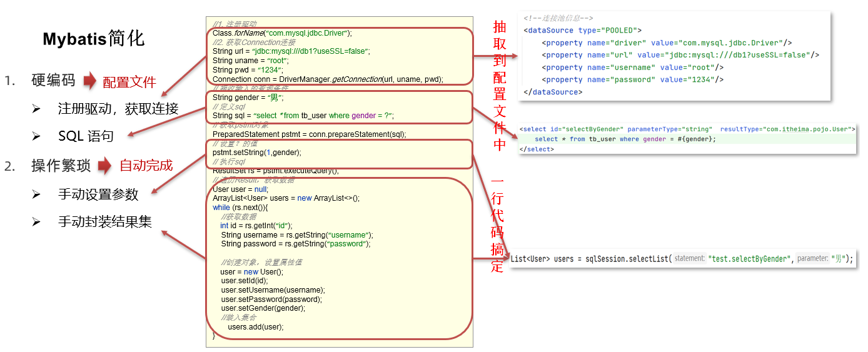Viewport: 868px width, 352px height.
Task: Click the line "String pwd = "1234";"
Action: (x=248, y=70)
